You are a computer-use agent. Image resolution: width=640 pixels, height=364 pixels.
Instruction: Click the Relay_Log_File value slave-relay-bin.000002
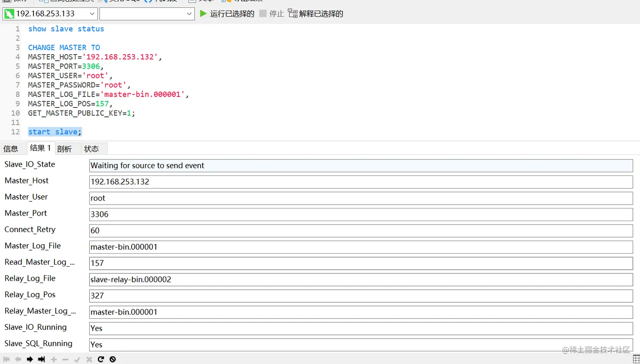[361, 279]
